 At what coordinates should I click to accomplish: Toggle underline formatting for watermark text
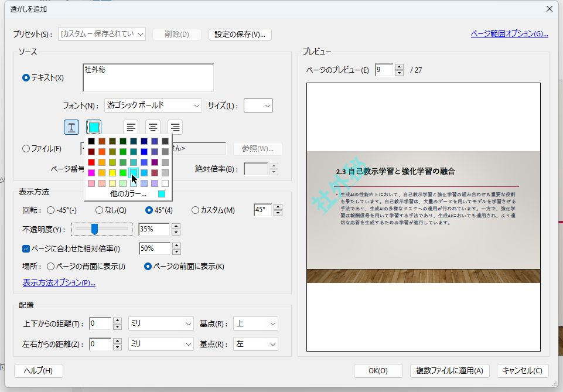point(71,127)
